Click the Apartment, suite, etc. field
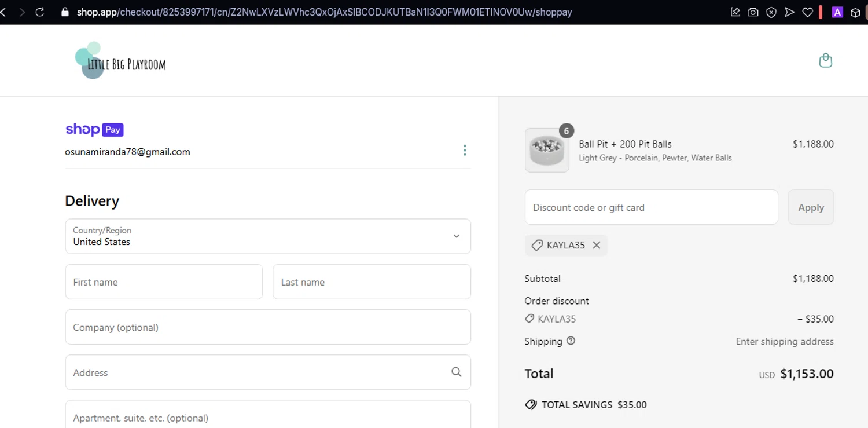The height and width of the screenshot is (428, 868). 268,415
